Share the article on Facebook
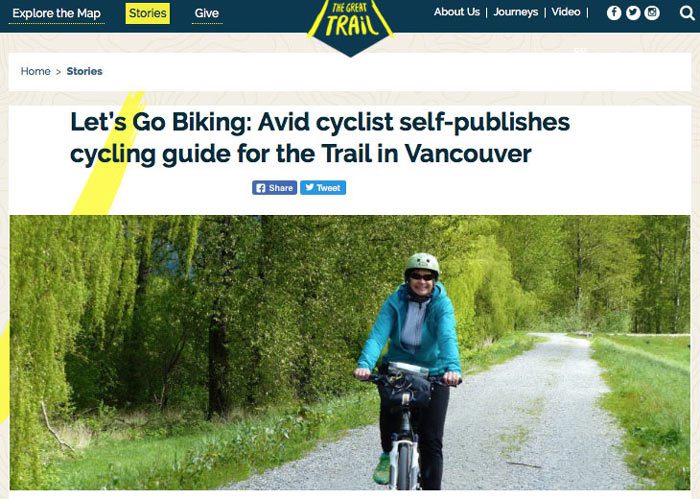The width and height of the screenshot is (700, 499). (274, 187)
